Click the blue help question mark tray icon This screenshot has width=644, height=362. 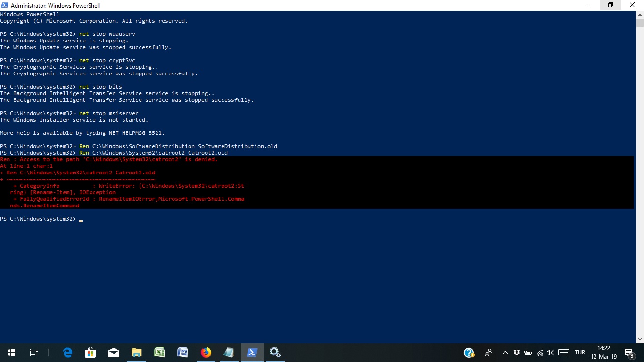(x=469, y=353)
